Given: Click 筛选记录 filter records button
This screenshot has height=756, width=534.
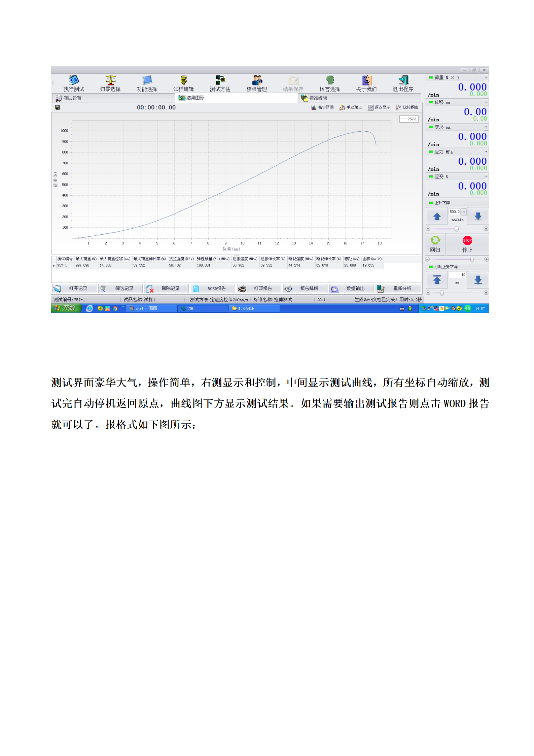Looking at the screenshot, I should pos(120,289).
